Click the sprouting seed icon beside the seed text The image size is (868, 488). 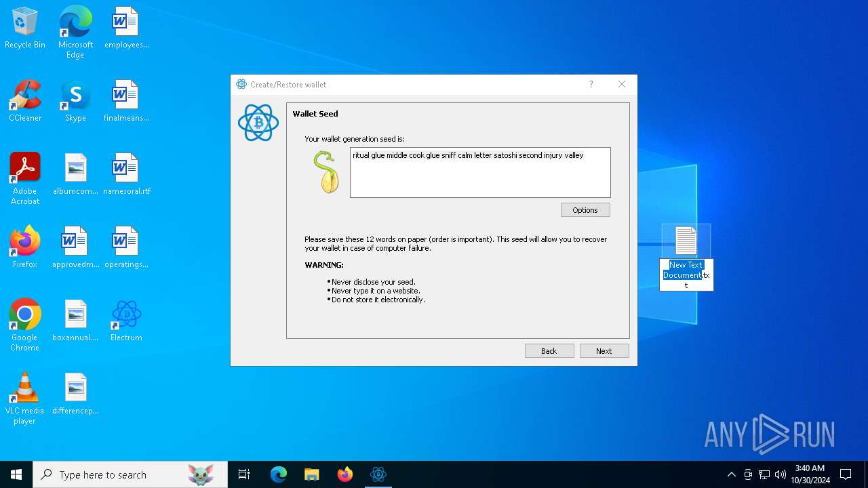[326, 172]
